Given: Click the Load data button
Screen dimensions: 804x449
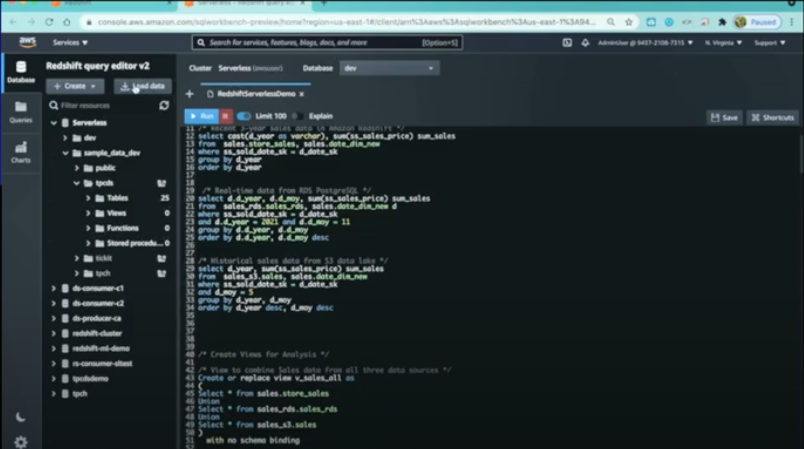Looking at the screenshot, I should (143, 86).
